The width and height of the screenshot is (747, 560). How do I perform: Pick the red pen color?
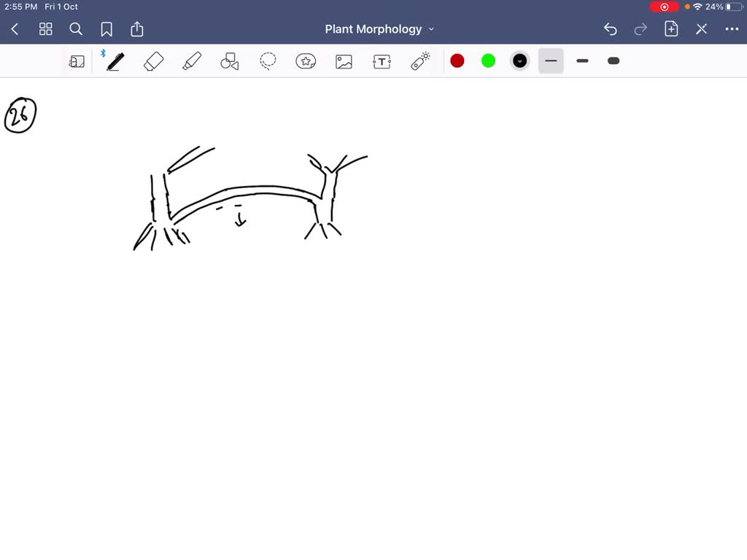point(457,61)
